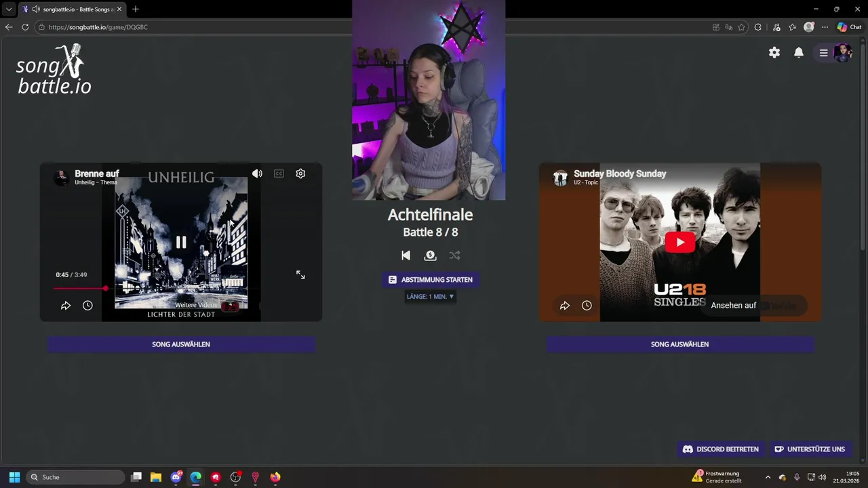Click DISCORD BEITRETEN button

click(x=720, y=449)
